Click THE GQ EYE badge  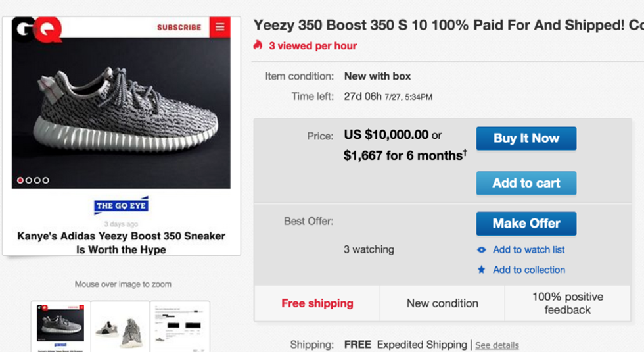coord(122,205)
